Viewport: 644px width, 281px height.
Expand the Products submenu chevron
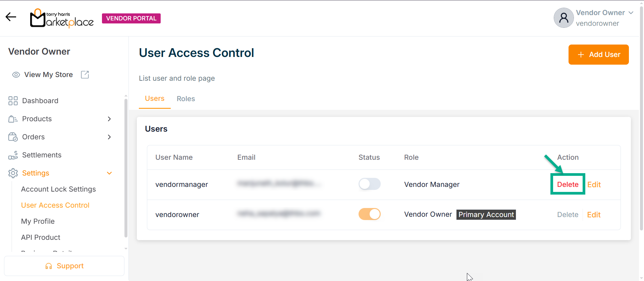click(109, 119)
